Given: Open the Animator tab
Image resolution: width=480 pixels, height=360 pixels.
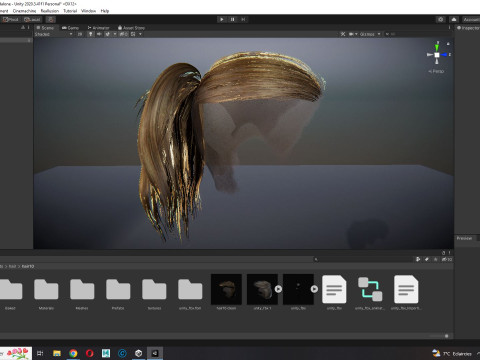Looking at the screenshot, I should 99,28.
